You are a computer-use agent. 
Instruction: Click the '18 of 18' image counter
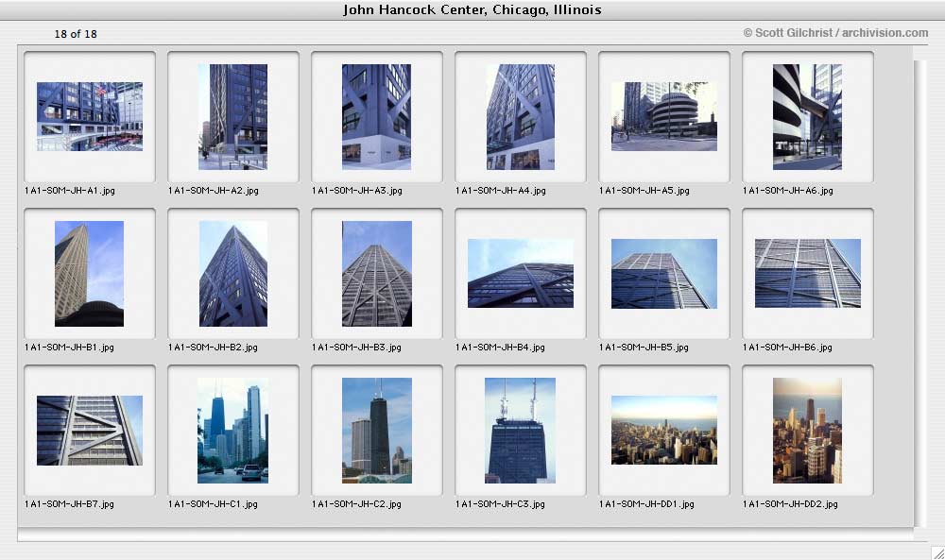pos(76,34)
